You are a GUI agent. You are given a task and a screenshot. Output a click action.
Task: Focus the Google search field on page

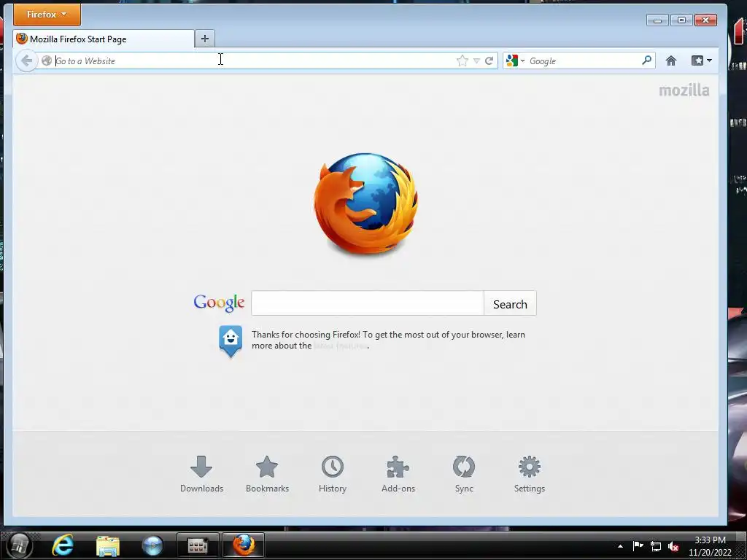pyautogui.click(x=368, y=303)
